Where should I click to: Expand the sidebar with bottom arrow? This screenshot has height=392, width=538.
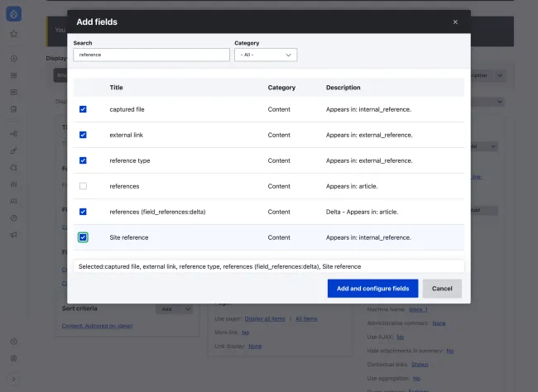(x=13, y=379)
